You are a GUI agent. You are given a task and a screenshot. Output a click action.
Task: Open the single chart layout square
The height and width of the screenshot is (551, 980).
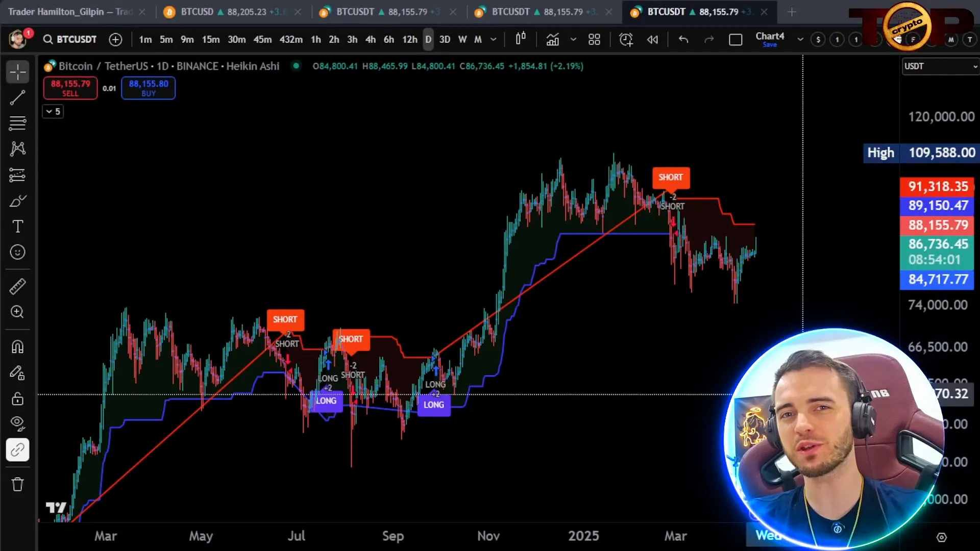click(736, 39)
